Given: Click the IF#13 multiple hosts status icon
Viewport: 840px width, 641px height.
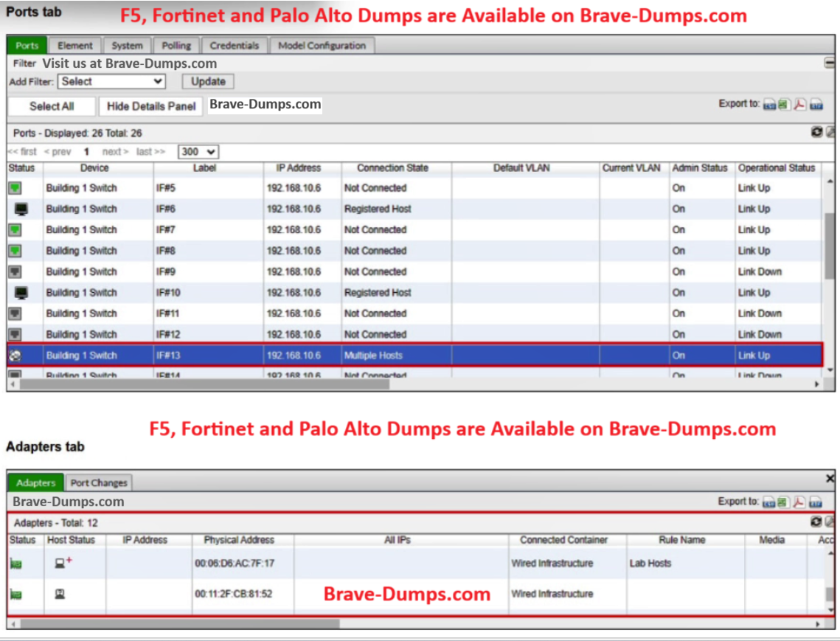Looking at the screenshot, I should click(15, 356).
